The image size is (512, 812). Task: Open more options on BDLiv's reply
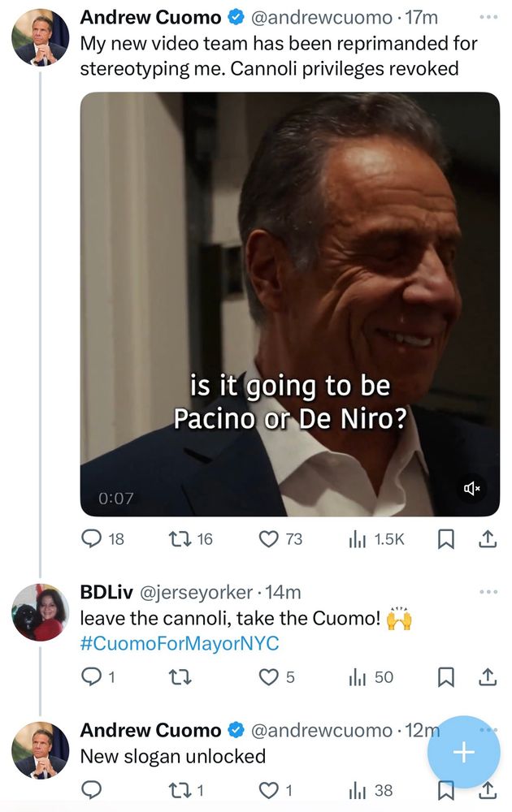(x=488, y=592)
